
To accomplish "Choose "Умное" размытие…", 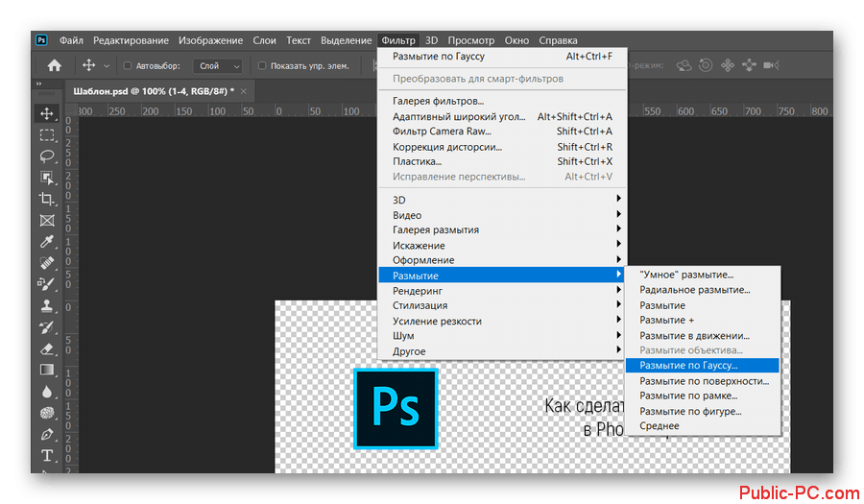I will pyautogui.click(x=702, y=275).
